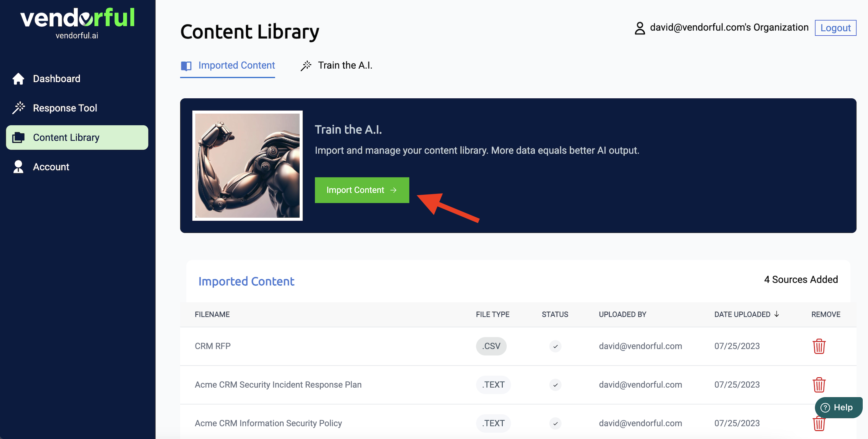The height and width of the screenshot is (439, 868).
Task: Click the Response Tool wand icon
Action: pyautogui.click(x=18, y=108)
